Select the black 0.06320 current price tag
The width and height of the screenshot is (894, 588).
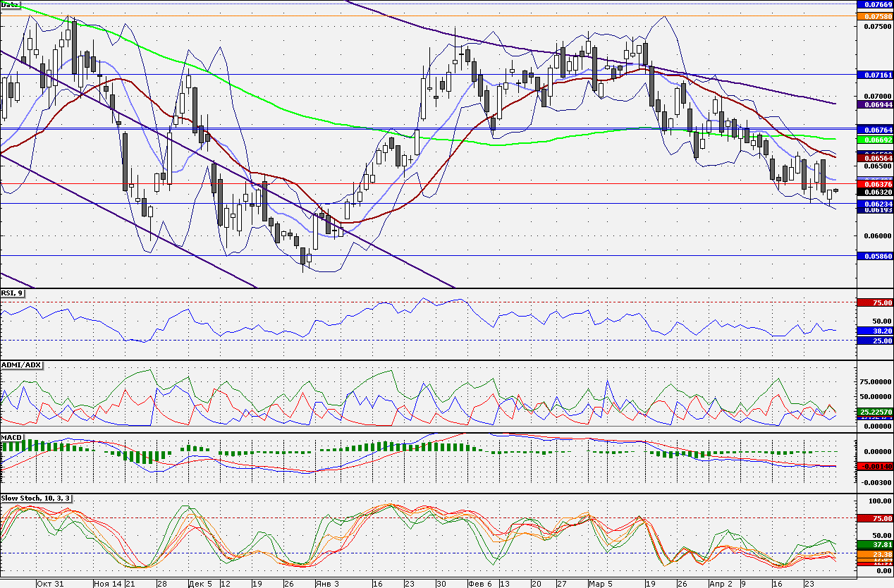875,192
